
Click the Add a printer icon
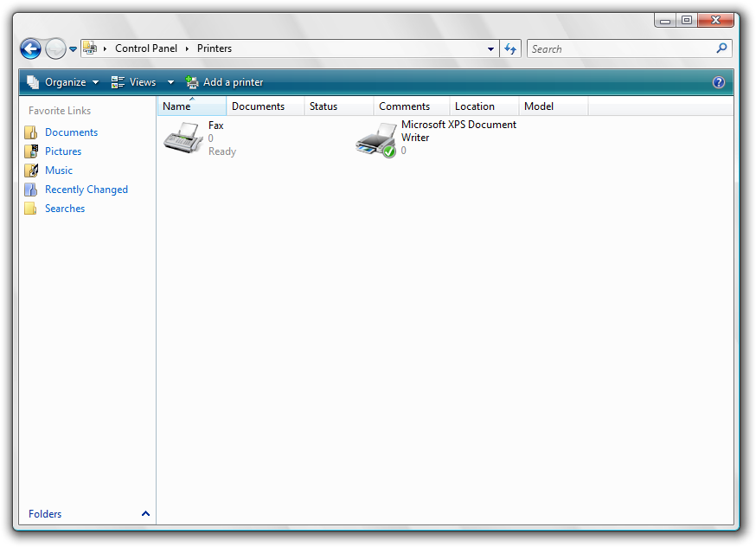(192, 82)
